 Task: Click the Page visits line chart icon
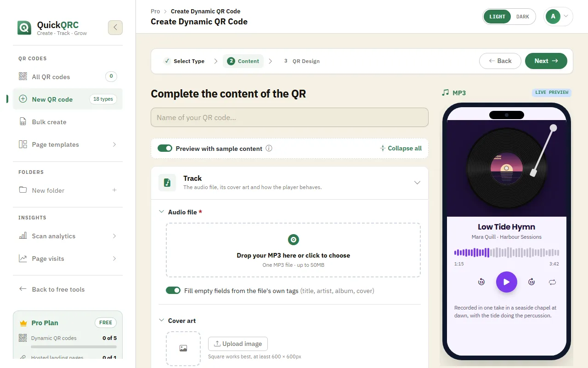point(23,259)
